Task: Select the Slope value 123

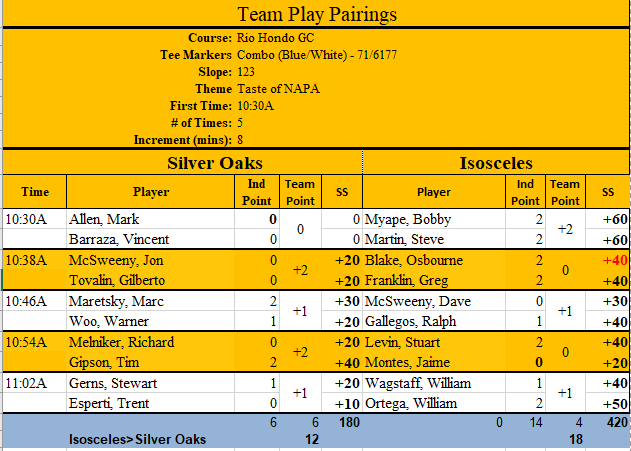Action: pyautogui.click(x=248, y=71)
